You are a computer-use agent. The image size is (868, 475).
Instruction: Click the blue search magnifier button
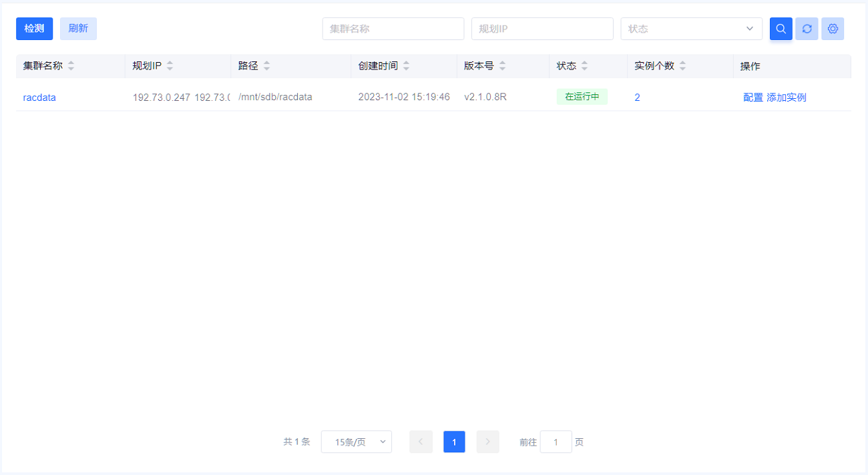pos(781,29)
